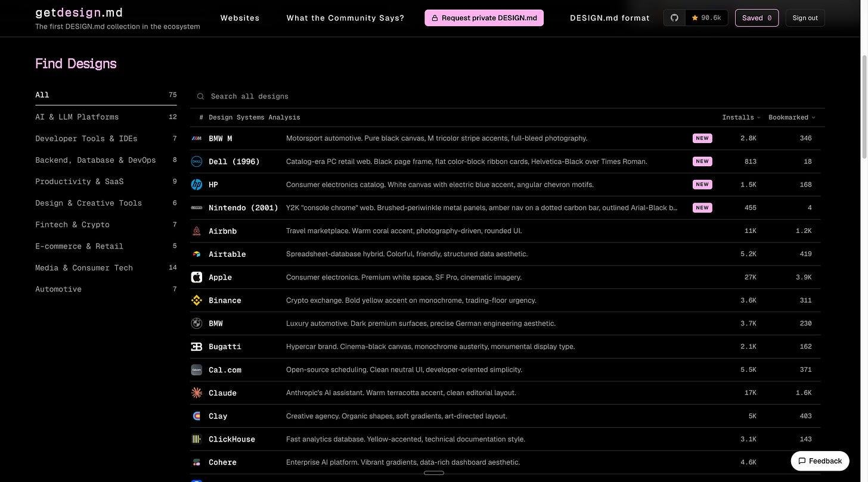
Task: Open the Bugatti design name
Action: 225,347
